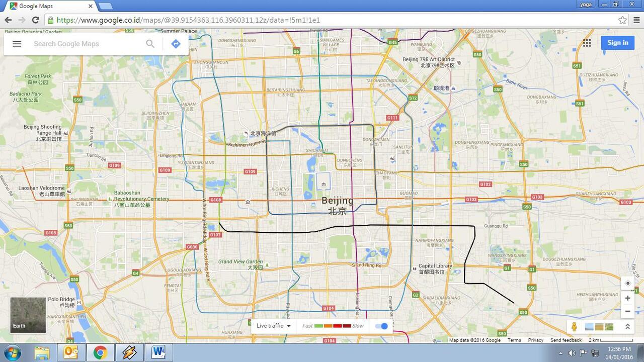This screenshot has height=362, width=644.
Task: Click the Polo Bridge marker
Action: tap(80, 303)
